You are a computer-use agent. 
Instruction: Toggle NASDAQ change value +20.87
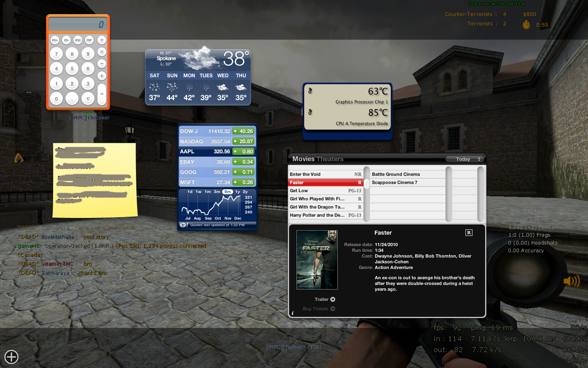click(243, 141)
